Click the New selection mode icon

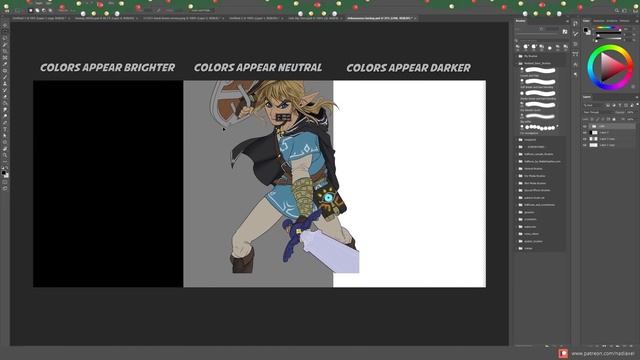[31, 11]
